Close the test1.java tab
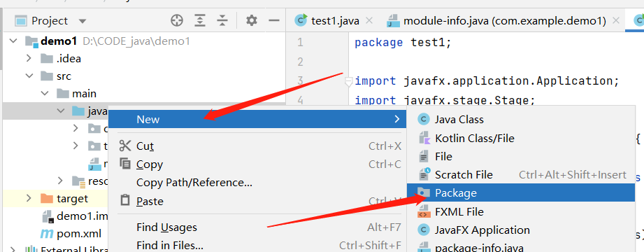 (x=368, y=20)
